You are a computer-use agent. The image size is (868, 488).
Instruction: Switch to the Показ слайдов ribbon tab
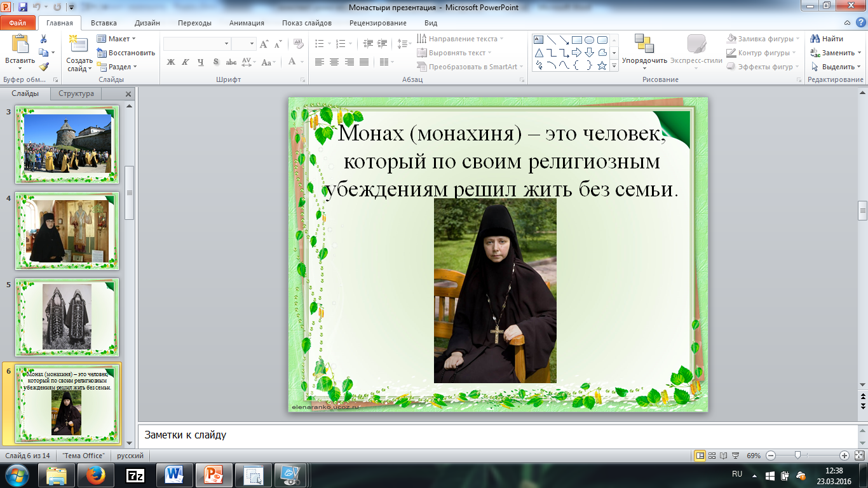[x=307, y=23]
